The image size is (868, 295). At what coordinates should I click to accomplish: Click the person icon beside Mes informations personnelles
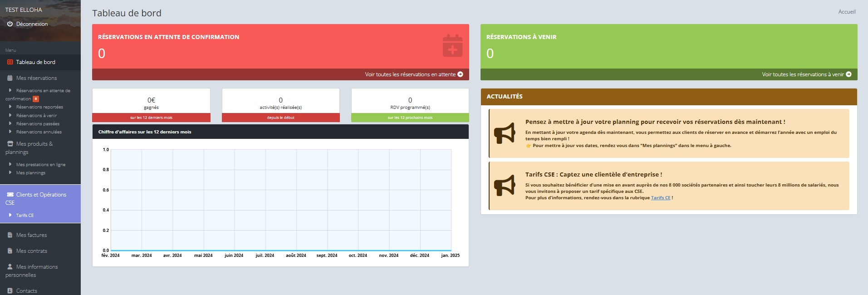pos(10,267)
